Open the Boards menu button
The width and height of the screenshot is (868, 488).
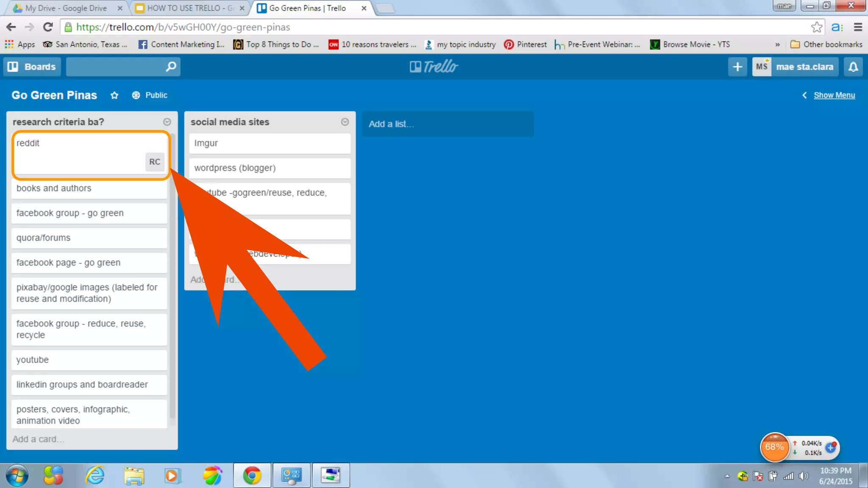[x=32, y=67]
